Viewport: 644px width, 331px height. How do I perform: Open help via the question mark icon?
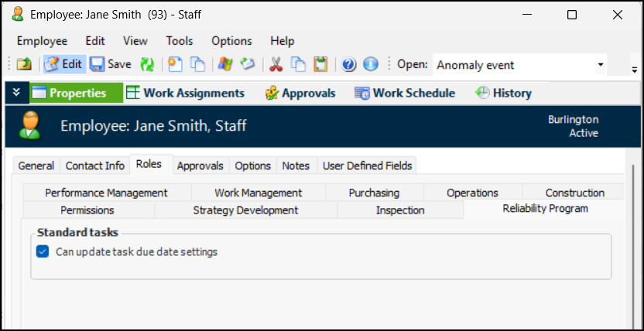pos(348,65)
